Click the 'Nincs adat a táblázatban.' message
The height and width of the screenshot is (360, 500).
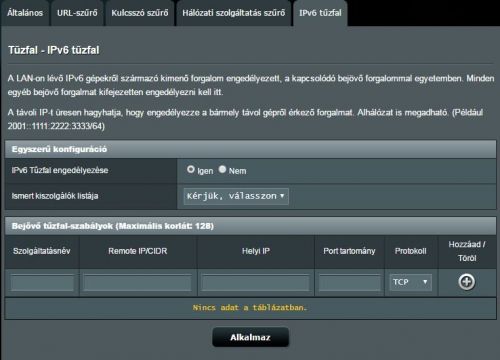pos(250,308)
